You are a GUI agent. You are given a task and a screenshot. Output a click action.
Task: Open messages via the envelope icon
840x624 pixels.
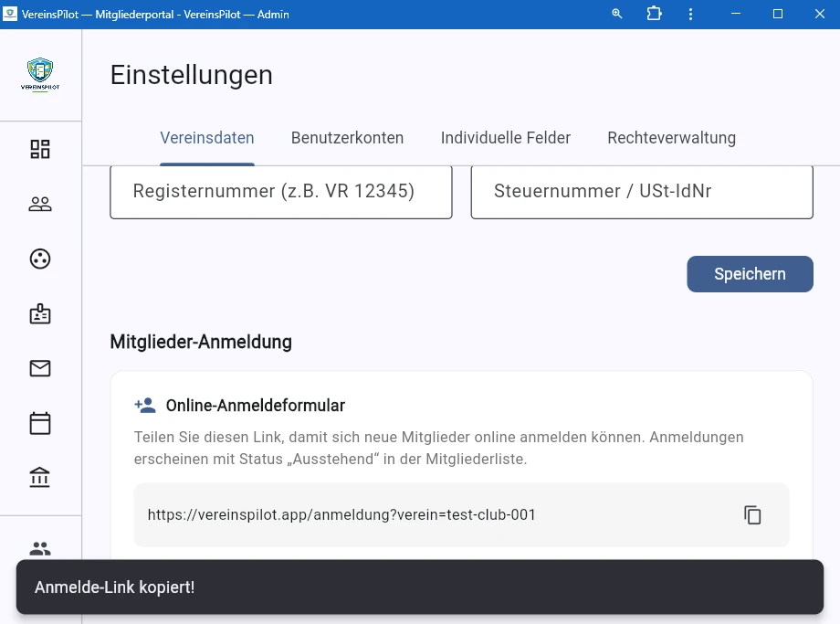39,368
